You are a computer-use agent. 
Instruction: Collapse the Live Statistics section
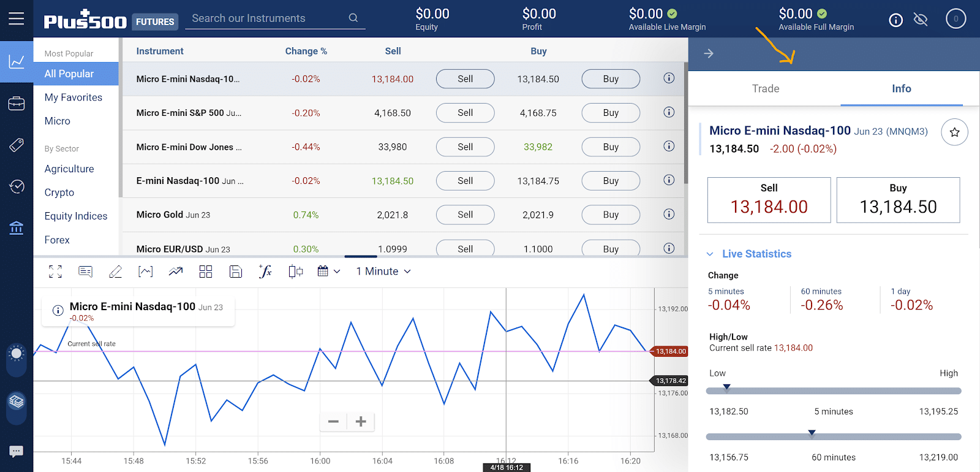click(x=750, y=254)
